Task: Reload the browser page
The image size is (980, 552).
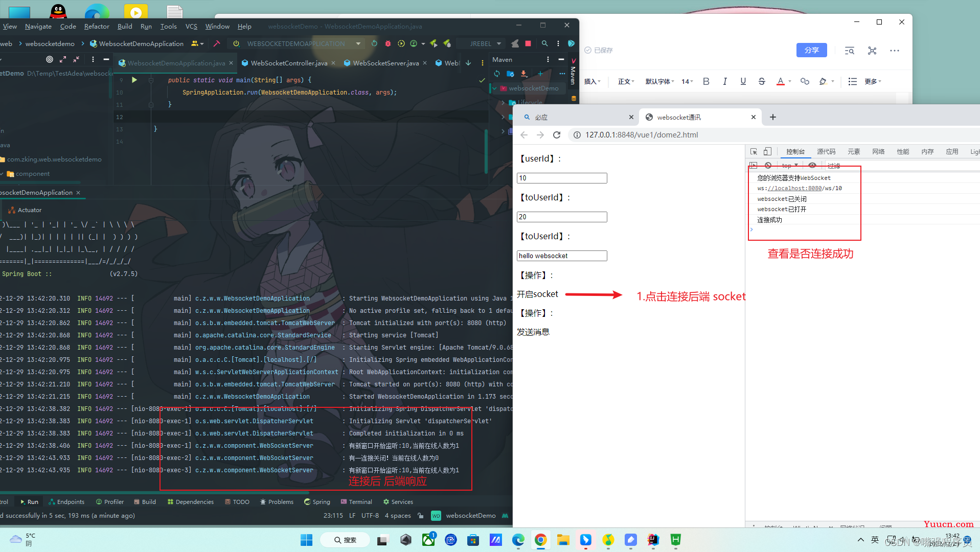Action: click(557, 135)
